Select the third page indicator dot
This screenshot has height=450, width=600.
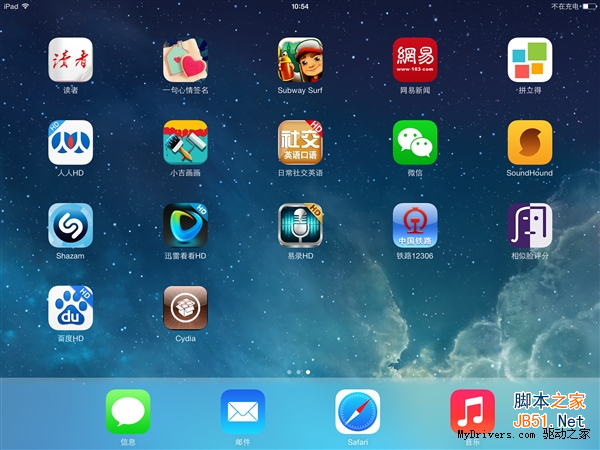[x=308, y=372]
